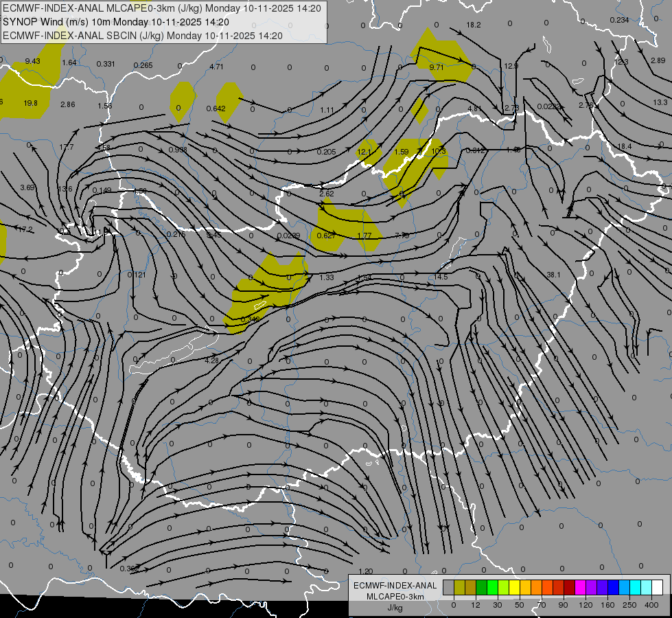Click the 17.2 value label
This screenshot has width=672, height=618.
coord(25,229)
